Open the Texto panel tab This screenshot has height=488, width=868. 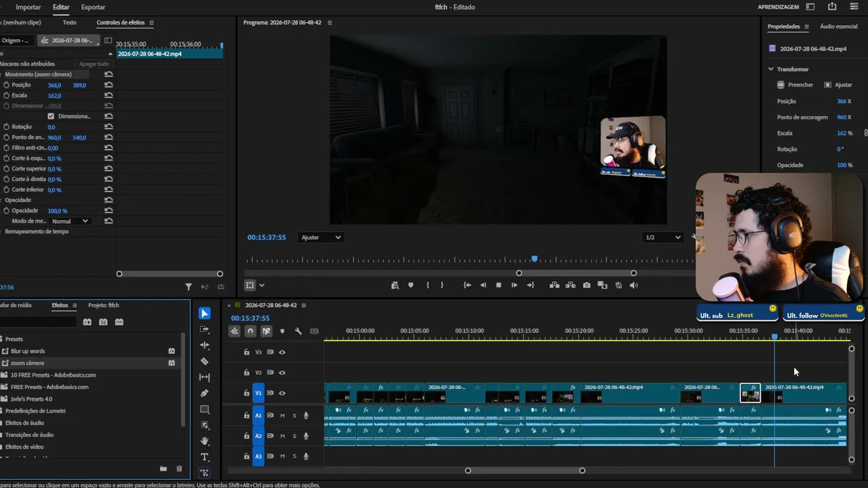tap(70, 22)
